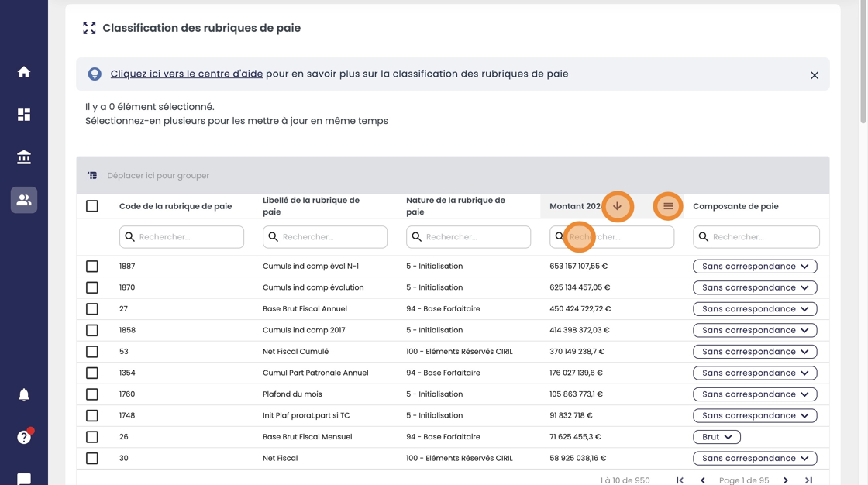Tick the Base Brut Fiscal Mensuel row
This screenshot has width=868, height=485.
92,437
